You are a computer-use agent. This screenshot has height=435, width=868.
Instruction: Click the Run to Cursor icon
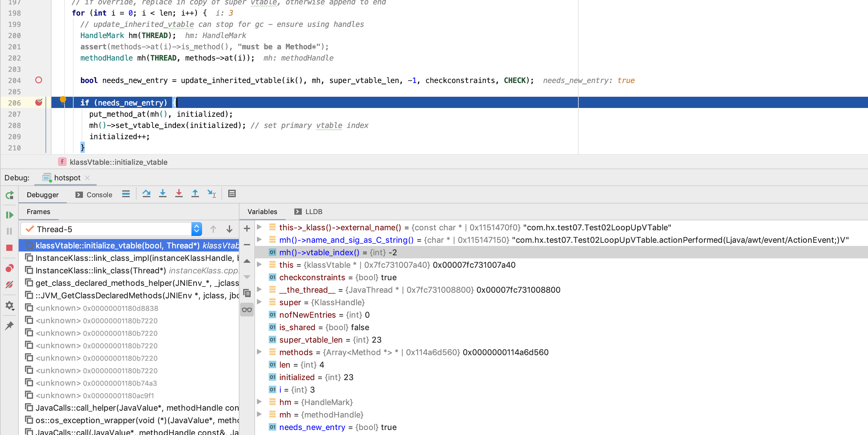pos(211,193)
